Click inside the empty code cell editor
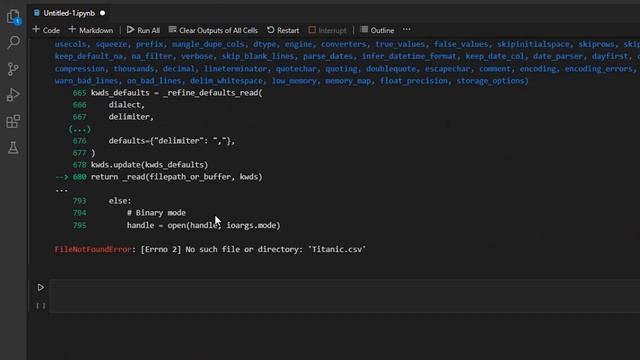Viewport: 640px width, 360px height. point(344,296)
